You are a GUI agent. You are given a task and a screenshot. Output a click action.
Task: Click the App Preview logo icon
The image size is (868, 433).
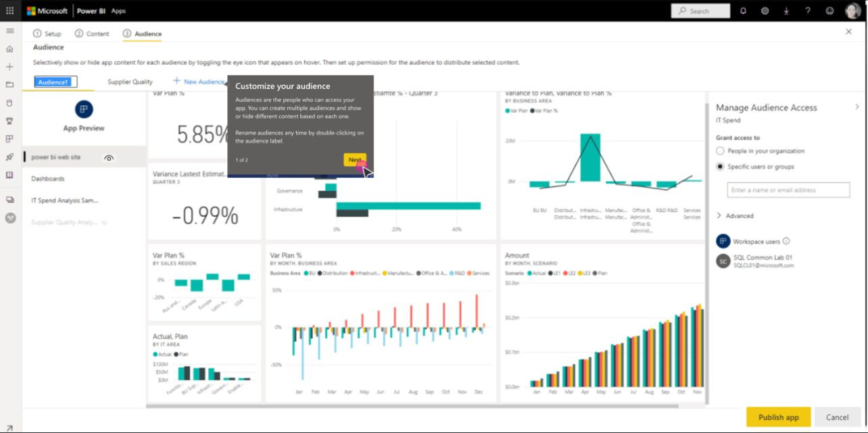(84, 109)
